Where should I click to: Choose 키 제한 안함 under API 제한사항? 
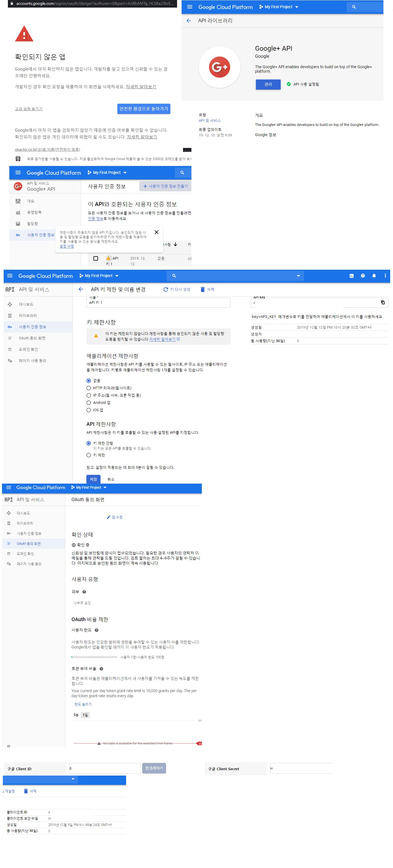tap(89, 443)
